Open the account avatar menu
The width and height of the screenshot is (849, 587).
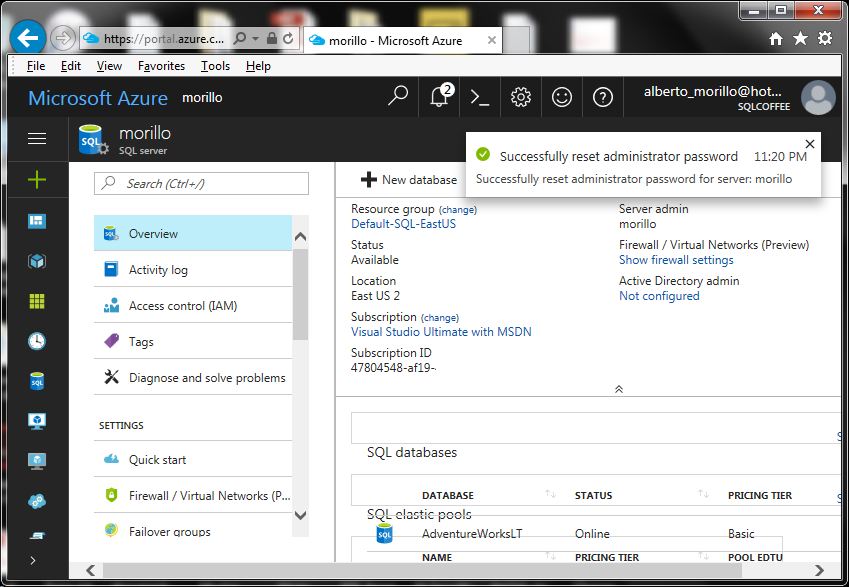pyautogui.click(x=818, y=97)
